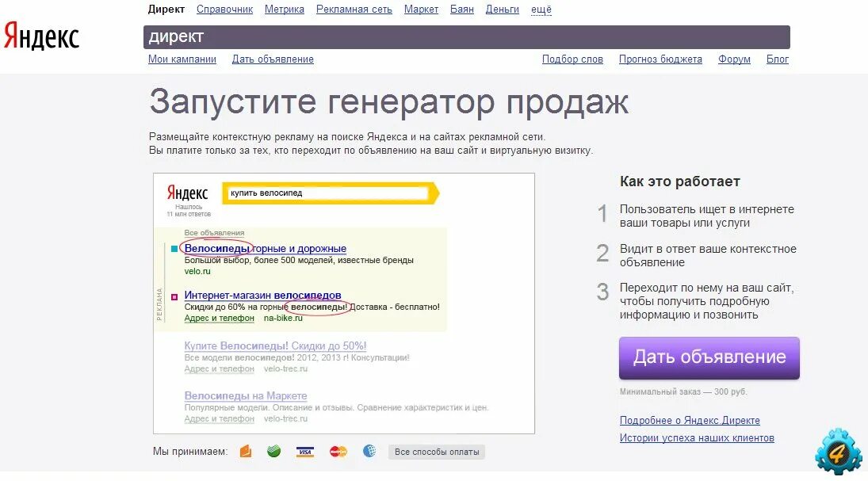Click step text Пользователь ищет в интернете
Image resolution: width=868 pixels, height=481 pixels.
click(706, 216)
